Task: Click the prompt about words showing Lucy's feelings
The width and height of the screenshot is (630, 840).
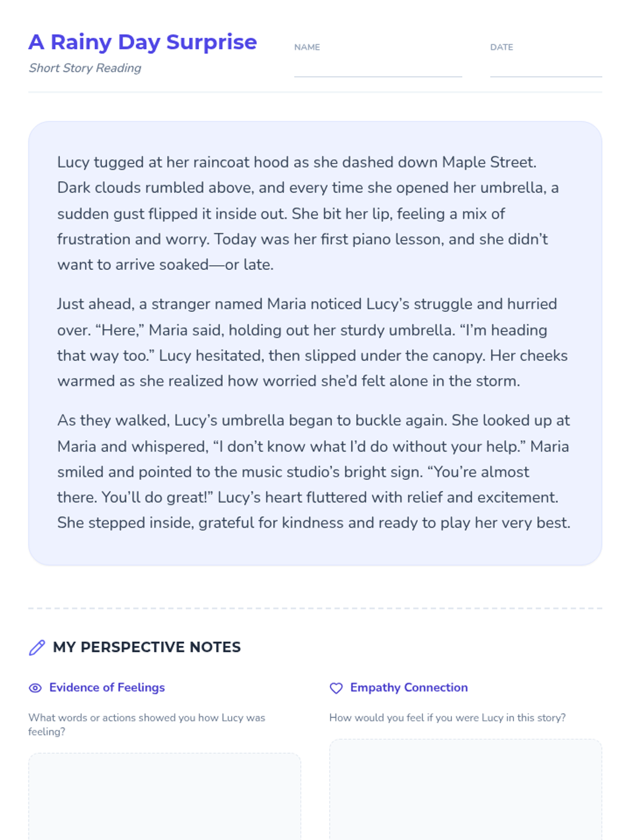Action: [x=147, y=724]
